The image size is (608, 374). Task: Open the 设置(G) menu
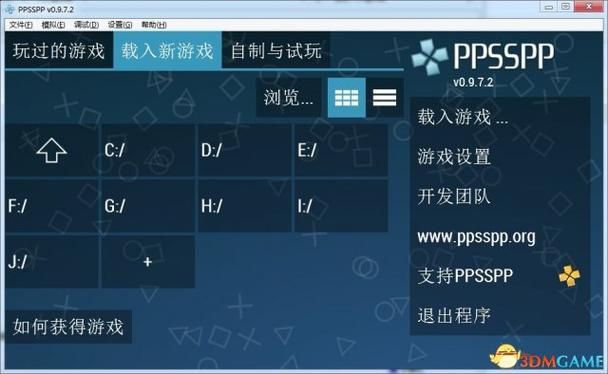(x=120, y=25)
